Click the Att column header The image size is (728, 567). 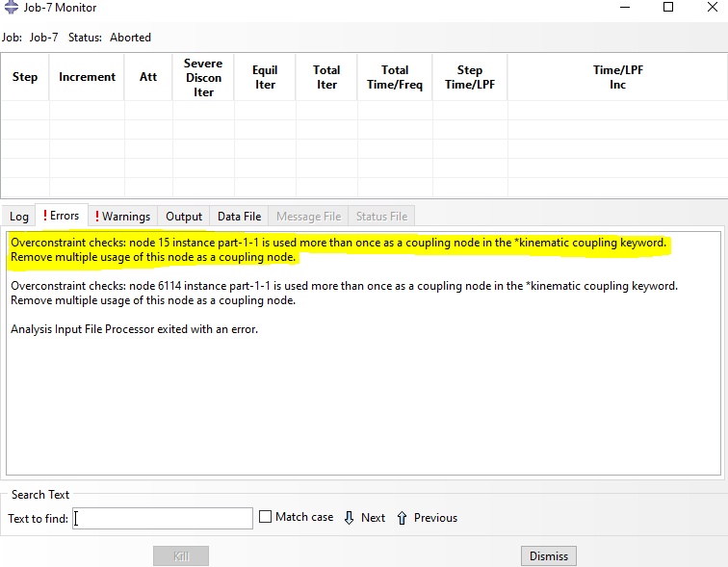point(148,77)
